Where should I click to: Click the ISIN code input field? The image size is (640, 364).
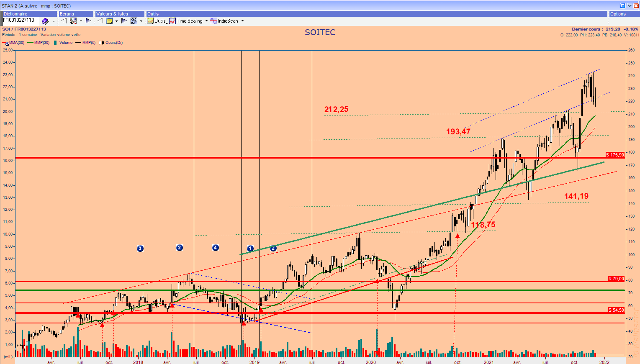(21, 20)
